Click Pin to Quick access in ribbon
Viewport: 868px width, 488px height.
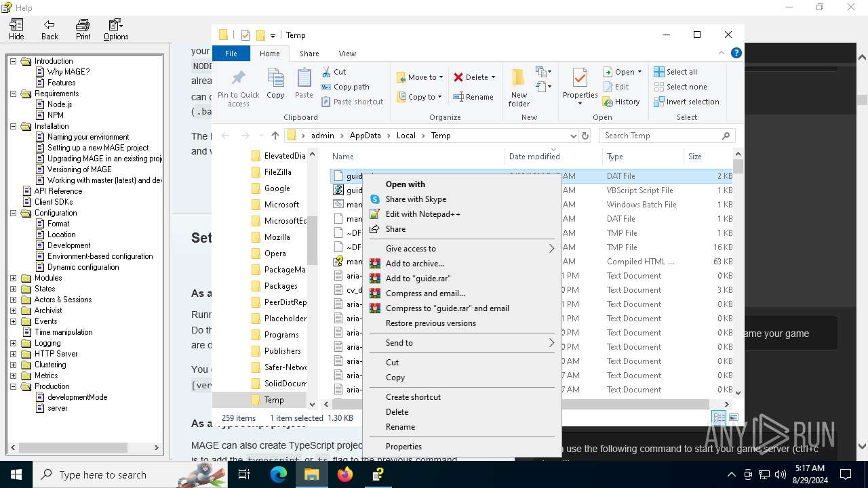tap(238, 87)
